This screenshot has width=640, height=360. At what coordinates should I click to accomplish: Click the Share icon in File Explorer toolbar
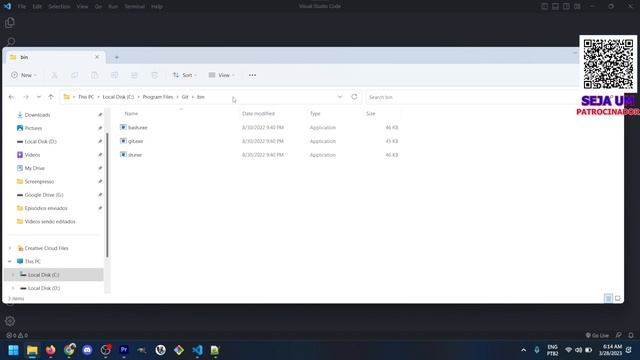coord(134,75)
